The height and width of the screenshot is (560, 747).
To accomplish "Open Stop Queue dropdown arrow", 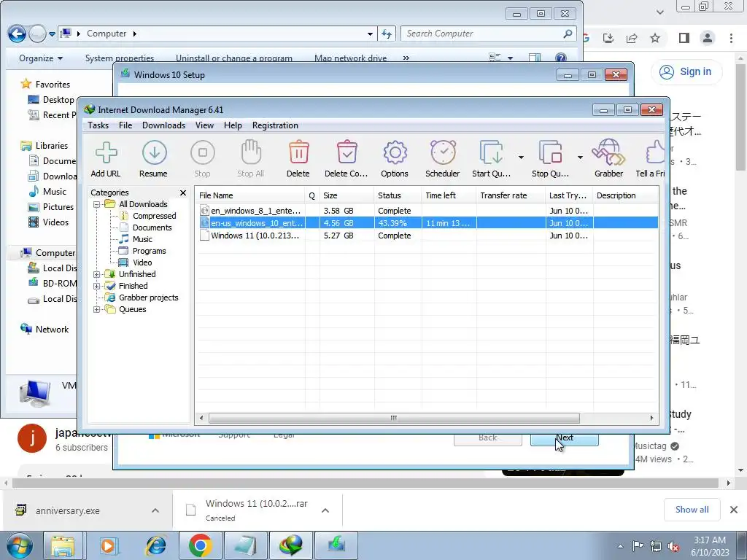I will 580,157.
